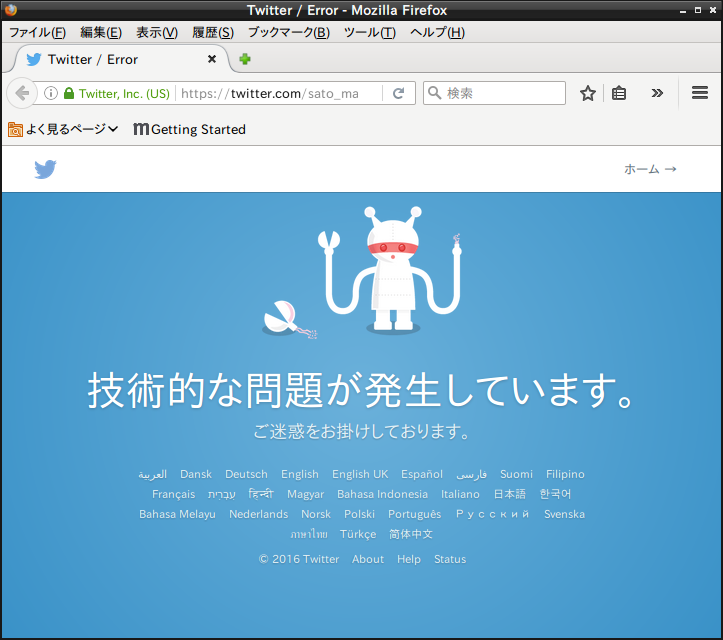Switch language to Bahasa Melayu
The image size is (723, 640).
(x=178, y=514)
